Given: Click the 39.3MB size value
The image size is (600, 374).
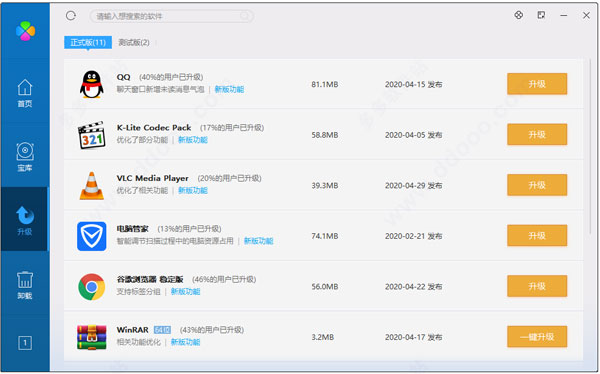Looking at the screenshot, I should [325, 185].
